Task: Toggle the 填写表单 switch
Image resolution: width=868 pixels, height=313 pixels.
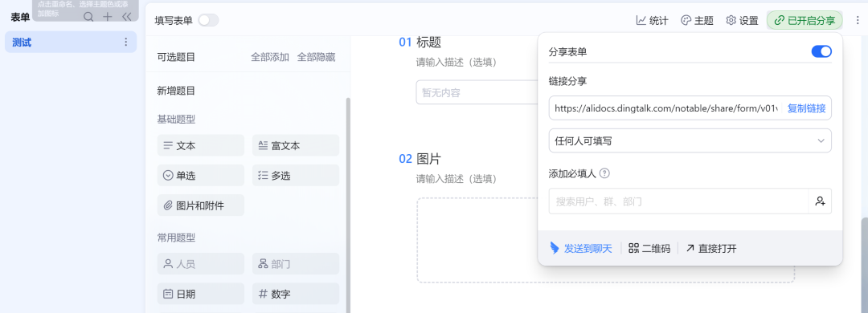Action: 208,20
